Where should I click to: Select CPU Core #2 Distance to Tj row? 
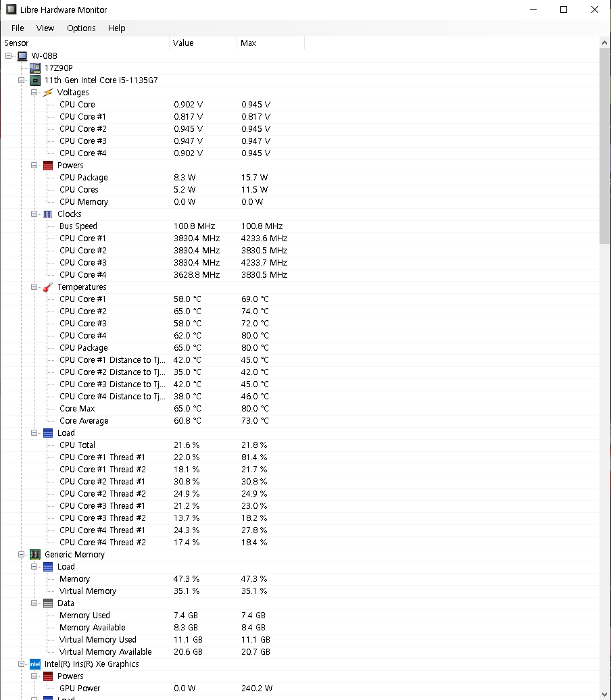299,372
